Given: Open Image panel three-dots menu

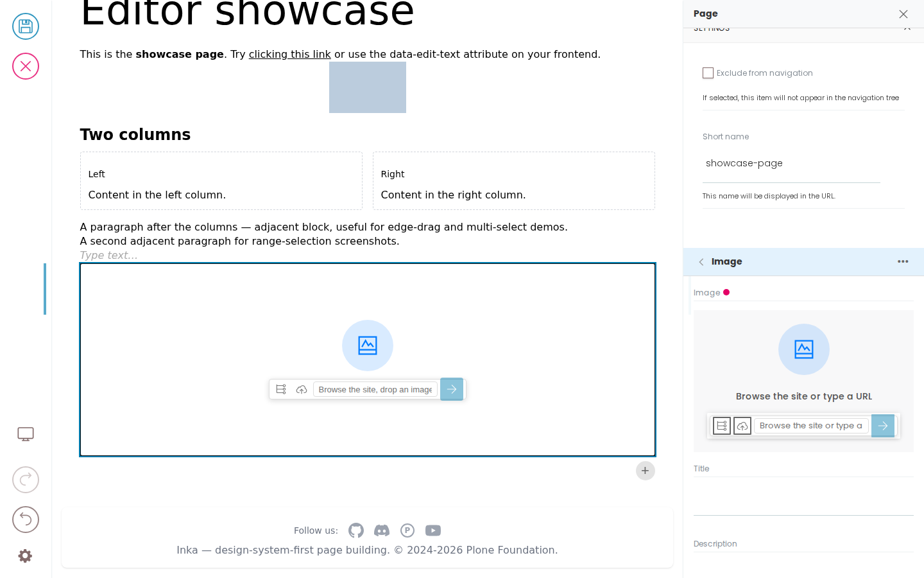Looking at the screenshot, I should pos(903,261).
